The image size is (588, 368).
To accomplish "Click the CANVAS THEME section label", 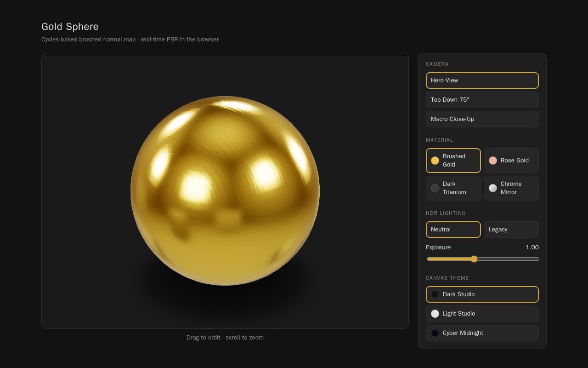I will [x=447, y=278].
